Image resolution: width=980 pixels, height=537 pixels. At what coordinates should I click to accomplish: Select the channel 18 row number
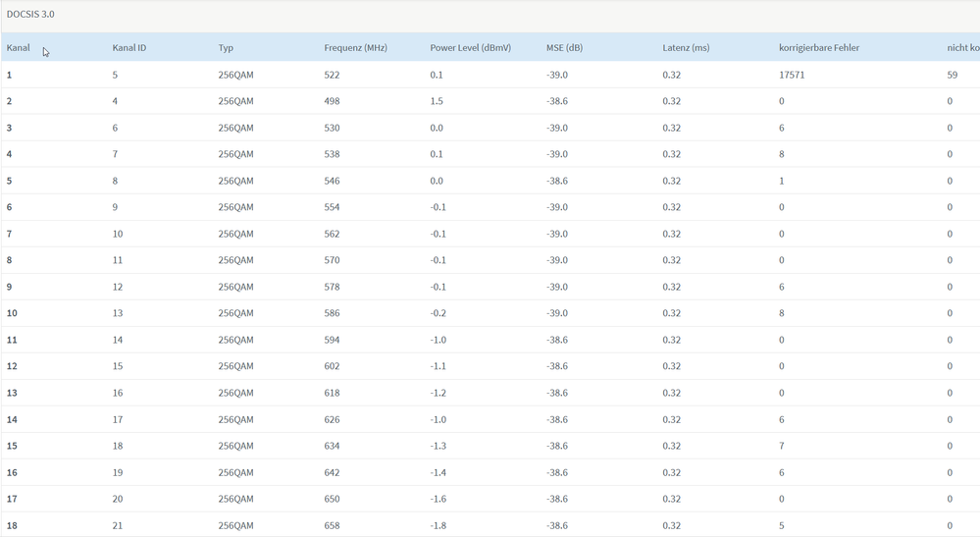point(12,525)
